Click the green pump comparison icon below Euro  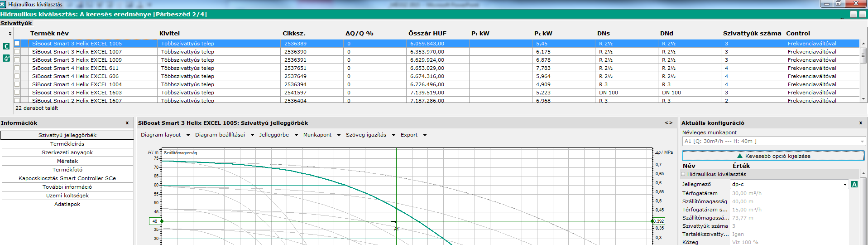click(6, 58)
